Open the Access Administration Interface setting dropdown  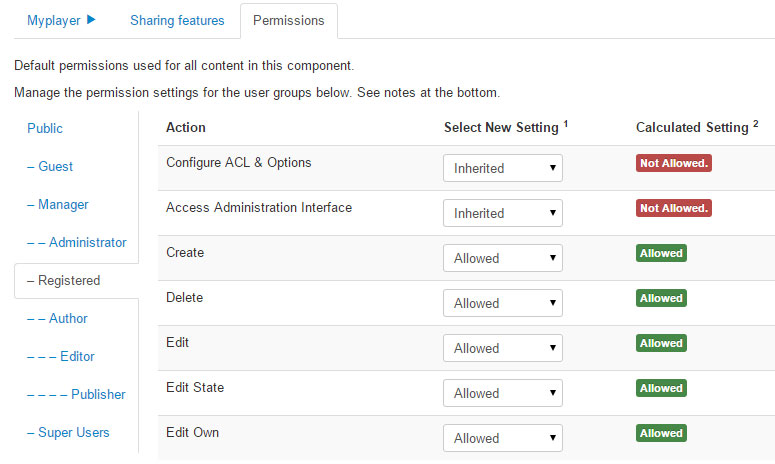(x=503, y=213)
